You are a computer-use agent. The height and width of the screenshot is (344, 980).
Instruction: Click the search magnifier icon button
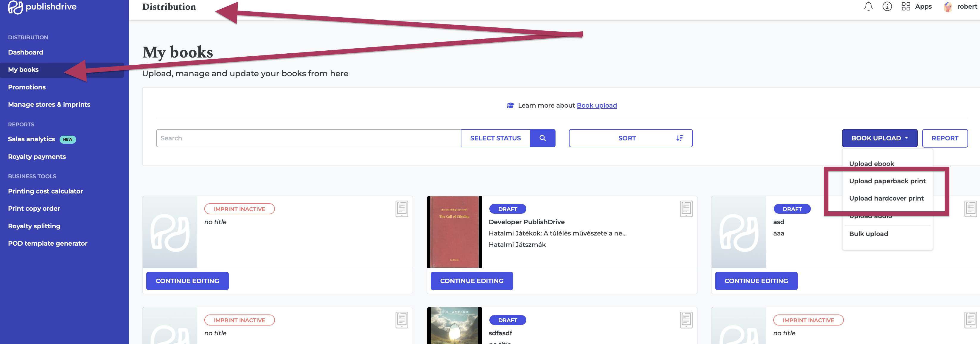click(542, 138)
